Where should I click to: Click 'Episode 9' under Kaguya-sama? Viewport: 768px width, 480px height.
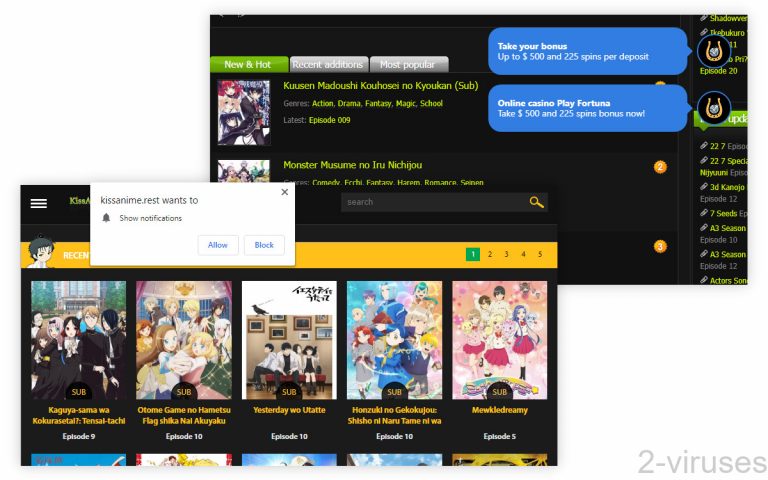pyautogui.click(x=78, y=436)
